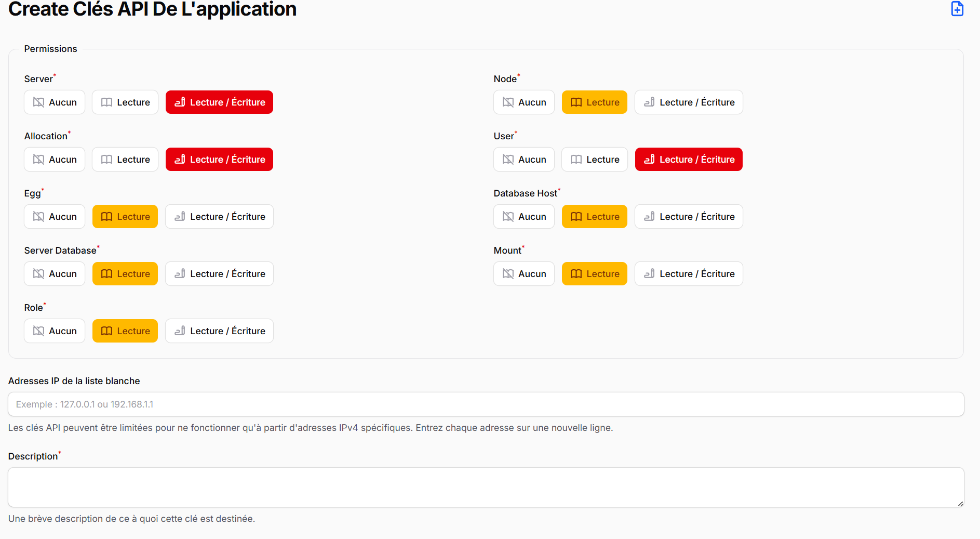Click the book icon on Server Database's Lecture button

[106, 273]
